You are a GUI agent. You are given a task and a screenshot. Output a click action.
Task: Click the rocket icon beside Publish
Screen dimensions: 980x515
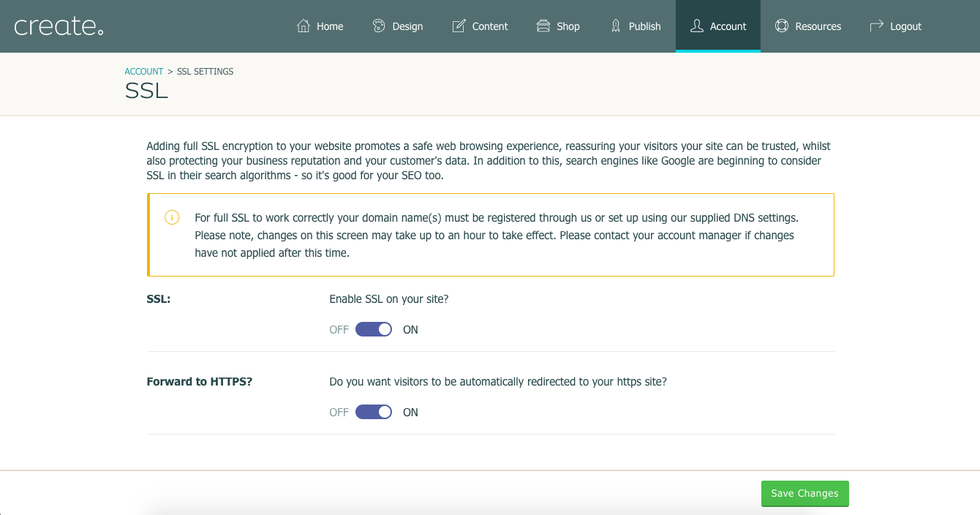click(616, 26)
